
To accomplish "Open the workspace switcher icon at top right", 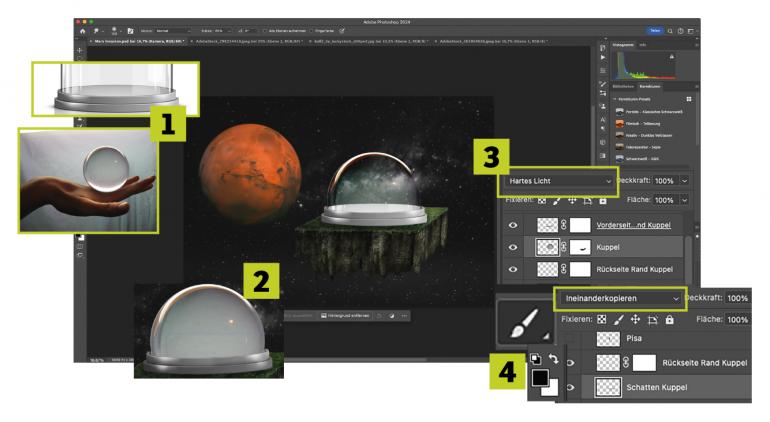I will [691, 31].
